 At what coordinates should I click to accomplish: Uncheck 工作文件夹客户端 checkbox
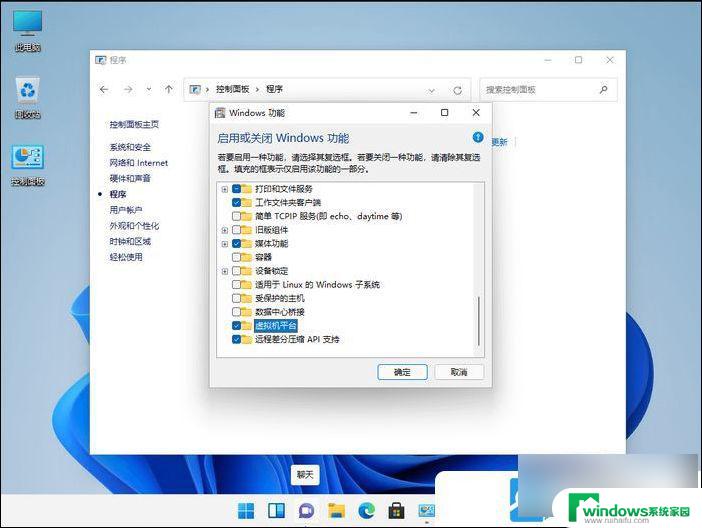[x=237, y=202]
